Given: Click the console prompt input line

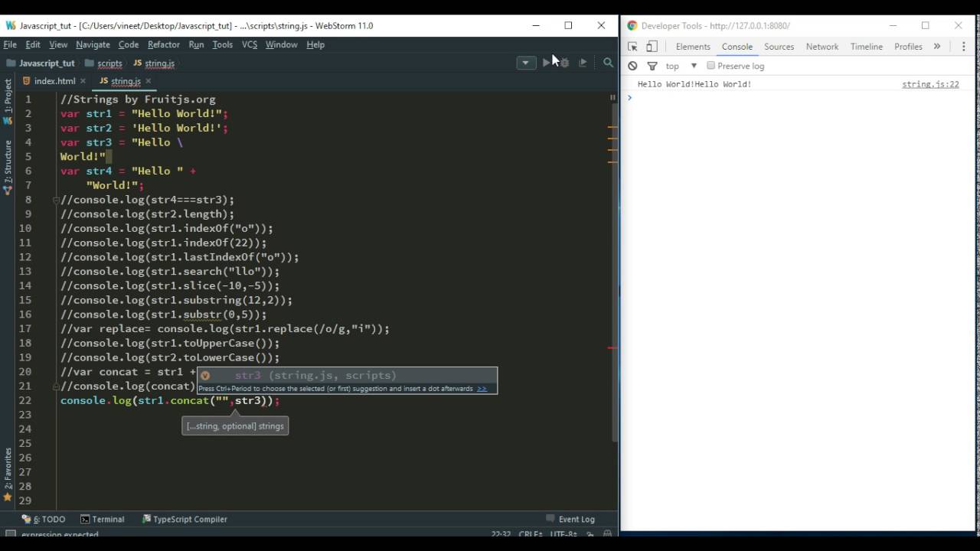Looking at the screenshot, I should [796, 97].
